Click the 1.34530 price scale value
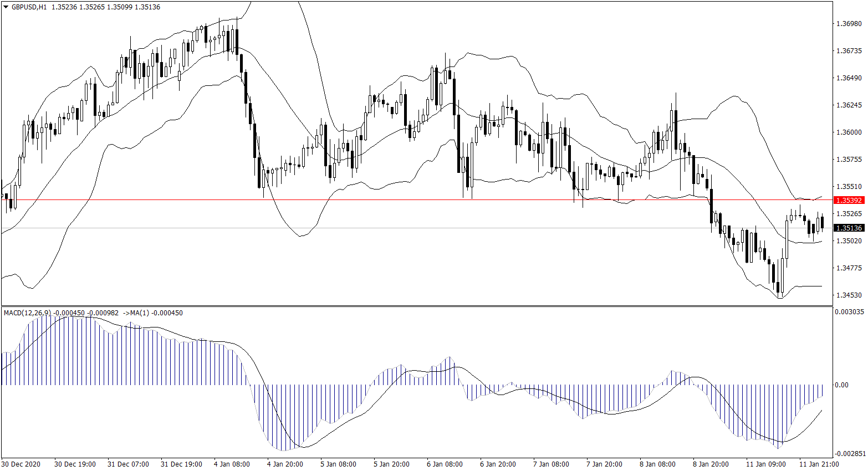868x471 pixels. (x=849, y=295)
